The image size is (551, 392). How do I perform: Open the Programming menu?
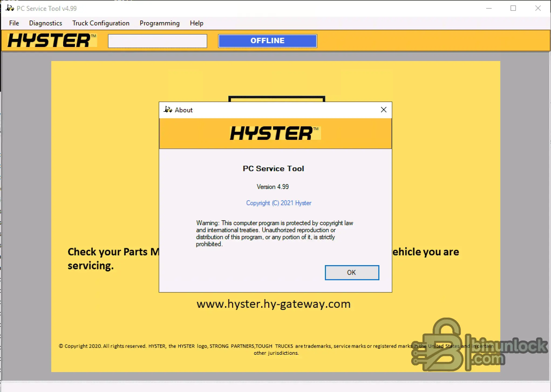pyautogui.click(x=160, y=23)
